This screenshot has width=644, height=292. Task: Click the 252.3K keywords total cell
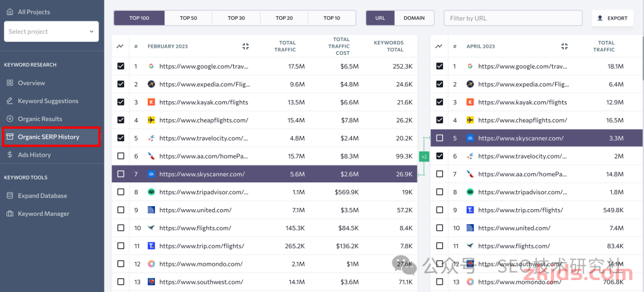[402, 66]
